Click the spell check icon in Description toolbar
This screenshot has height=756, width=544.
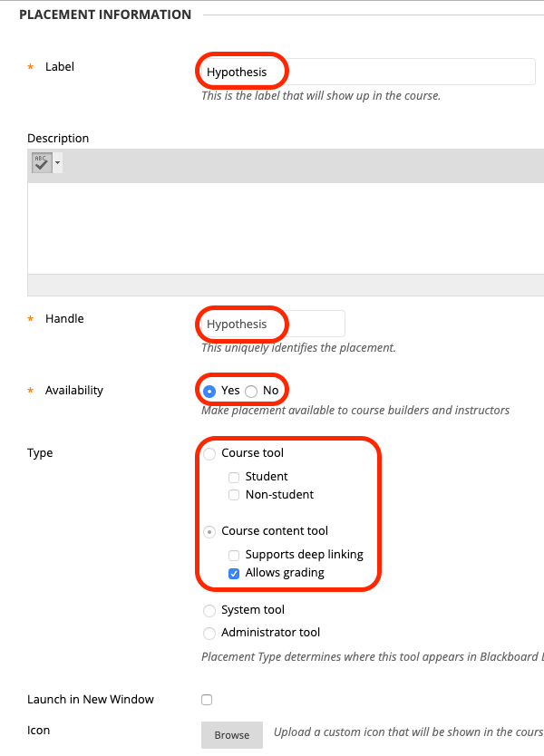click(42, 162)
